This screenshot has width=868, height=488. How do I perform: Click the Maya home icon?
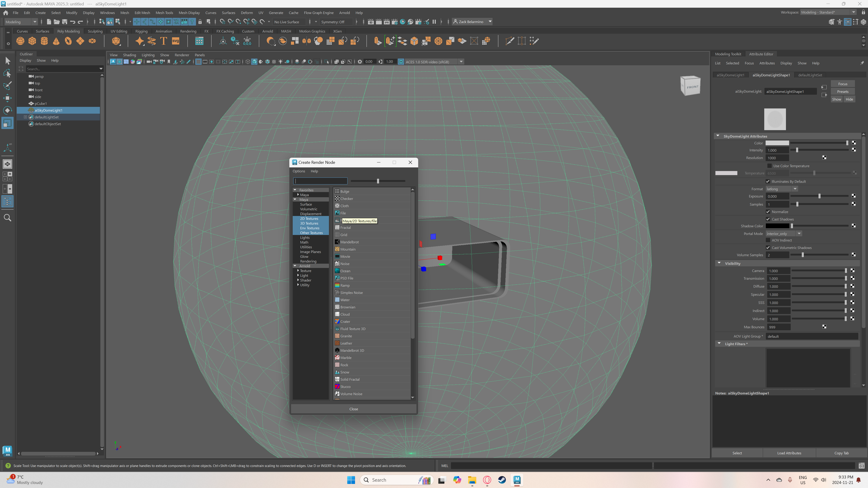[5, 13]
